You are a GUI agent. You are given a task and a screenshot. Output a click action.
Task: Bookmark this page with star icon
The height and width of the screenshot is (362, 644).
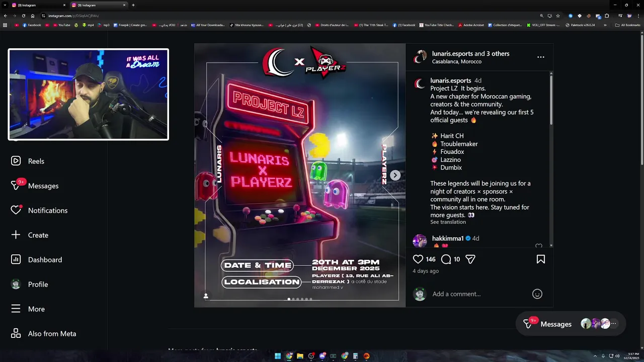point(558,16)
